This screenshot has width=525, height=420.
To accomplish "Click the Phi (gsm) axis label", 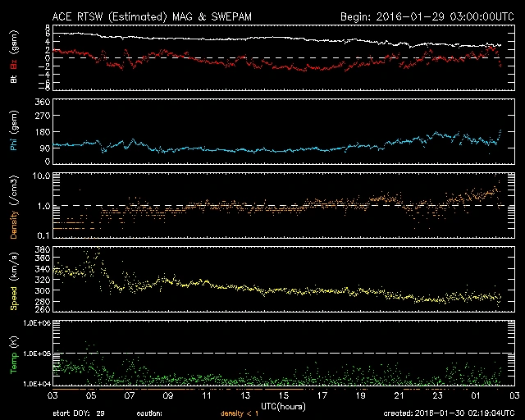I will (14, 134).
